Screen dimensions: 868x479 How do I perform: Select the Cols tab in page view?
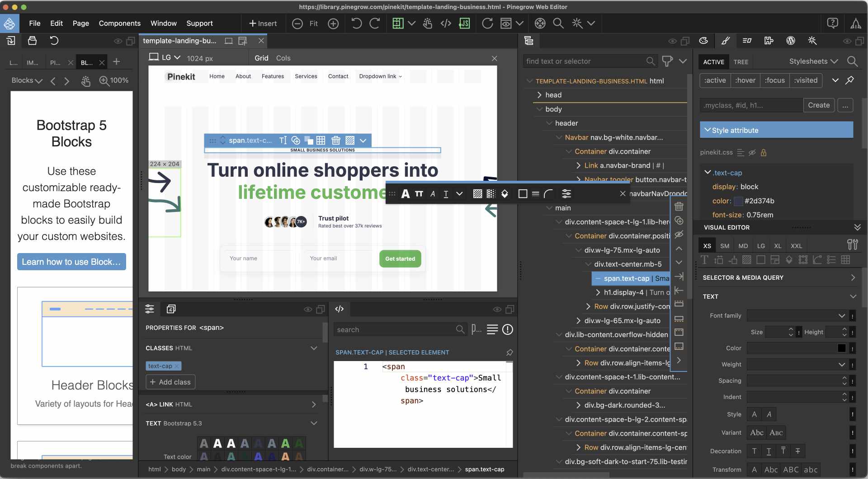(283, 58)
